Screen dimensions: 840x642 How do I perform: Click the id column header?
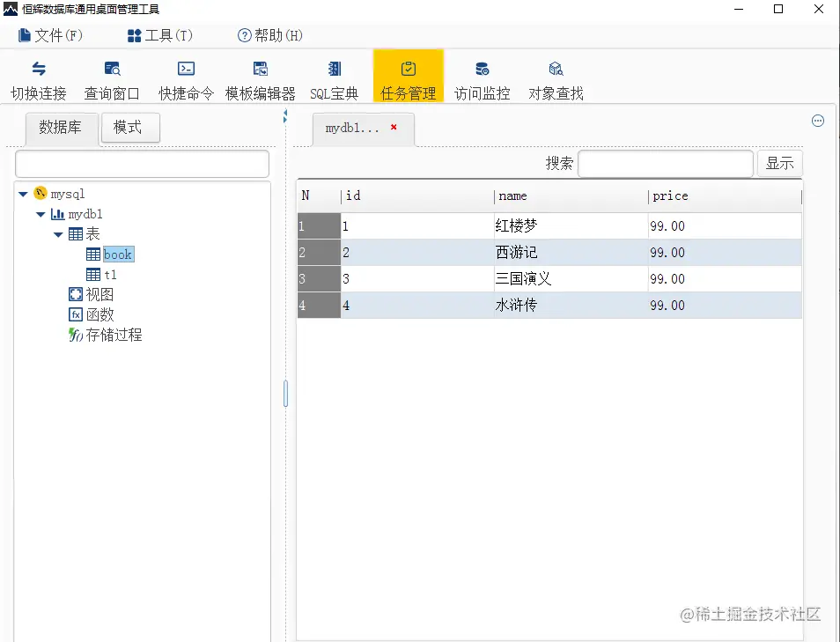click(x=417, y=196)
